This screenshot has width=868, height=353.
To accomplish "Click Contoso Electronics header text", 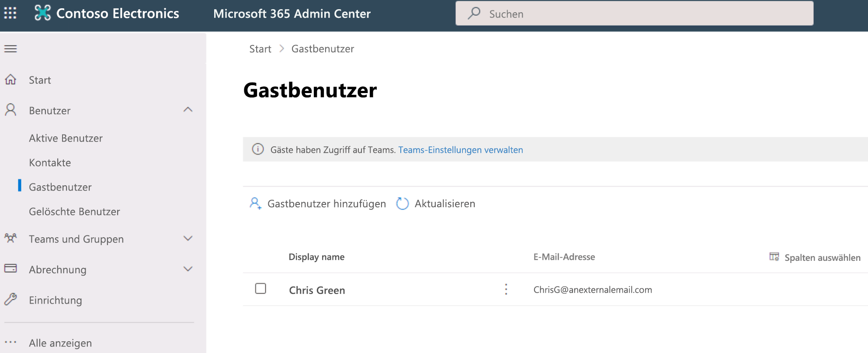I will pyautogui.click(x=118, y=14).
